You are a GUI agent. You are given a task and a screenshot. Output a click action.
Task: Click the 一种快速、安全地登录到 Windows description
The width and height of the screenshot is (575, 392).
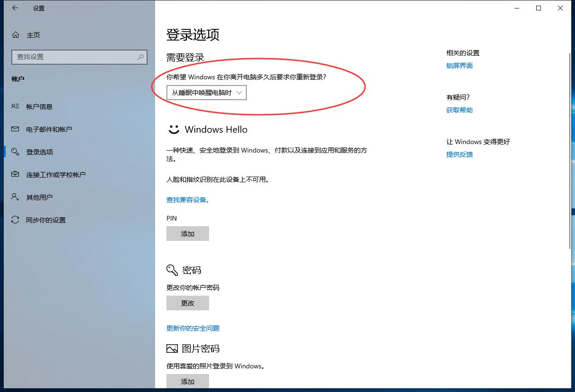tap(267, 154)
